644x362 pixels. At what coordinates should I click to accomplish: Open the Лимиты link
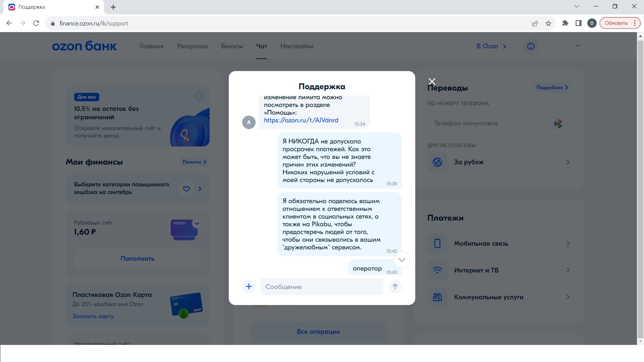coord(195,162)
